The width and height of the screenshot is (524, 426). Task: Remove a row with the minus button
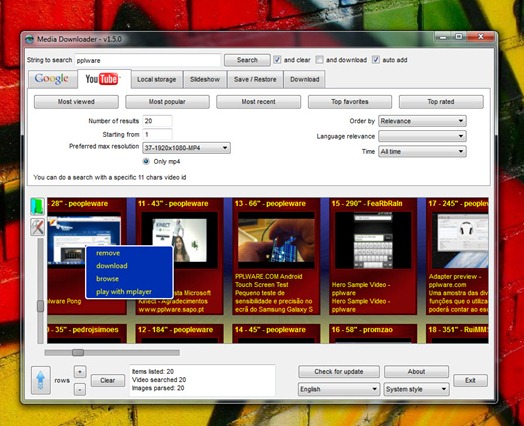pyautogui.click(x=80, y=389)
